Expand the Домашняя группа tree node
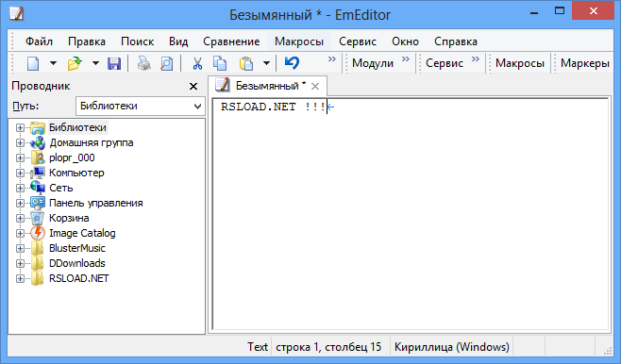The width and height of the screenshot is (621, 364). [20, 142]
